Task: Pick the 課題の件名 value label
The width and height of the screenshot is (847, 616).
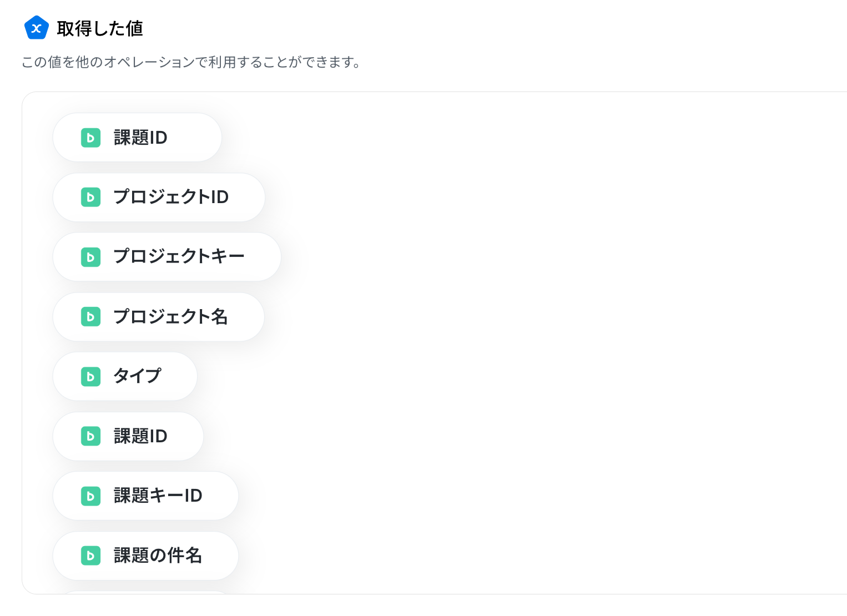Action: click(x=158, y=556)
